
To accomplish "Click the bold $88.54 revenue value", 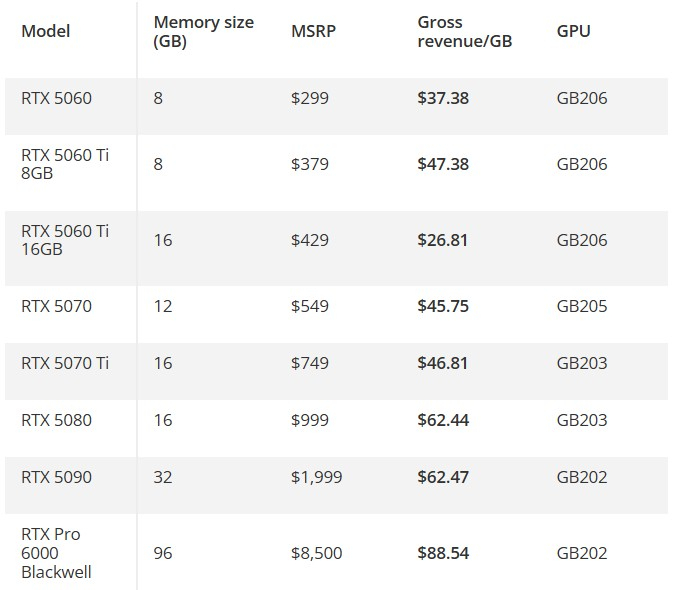I will point(443,553).
